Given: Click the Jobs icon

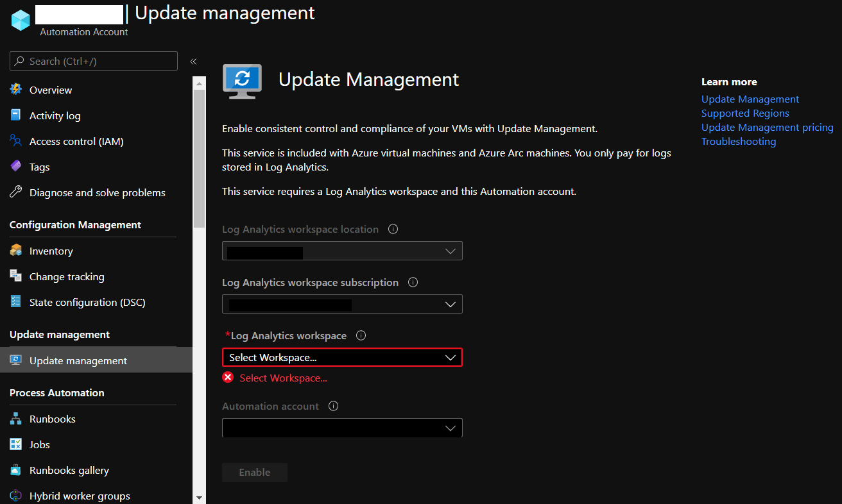Looking at the screenshot, I should tap(16, 444).
